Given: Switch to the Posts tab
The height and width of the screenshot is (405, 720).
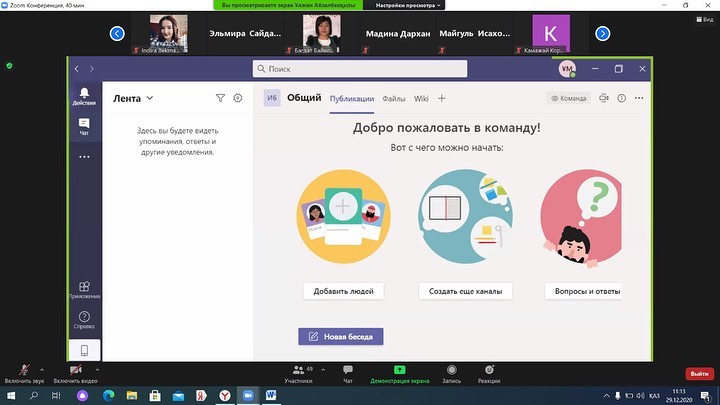Looking at the screenshot, I should 352,99.
